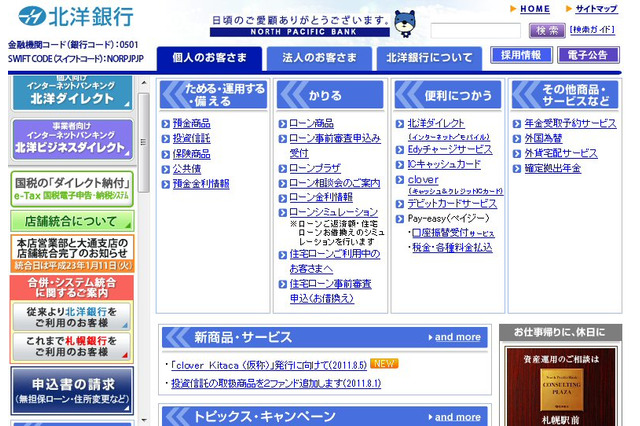Click the arrow icon beside 保険商品
The width and height of the screenshot is (640, 426).
(x=166, y=155)
